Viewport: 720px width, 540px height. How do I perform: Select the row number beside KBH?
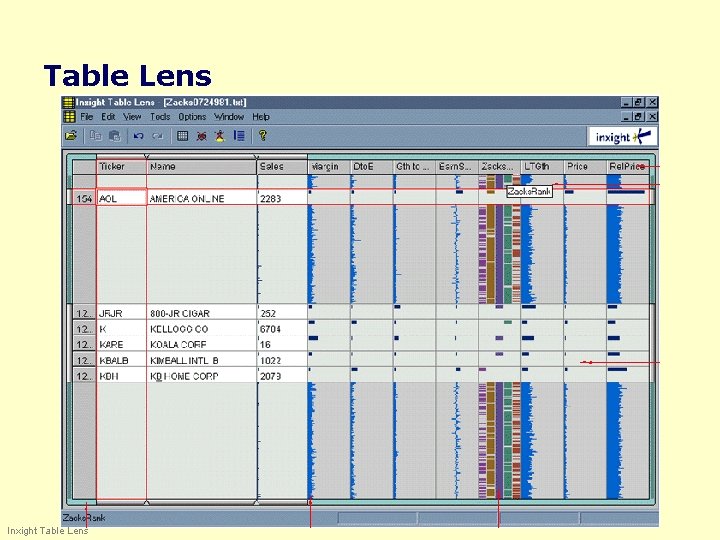pyautogui.click(x=84, y=376)
